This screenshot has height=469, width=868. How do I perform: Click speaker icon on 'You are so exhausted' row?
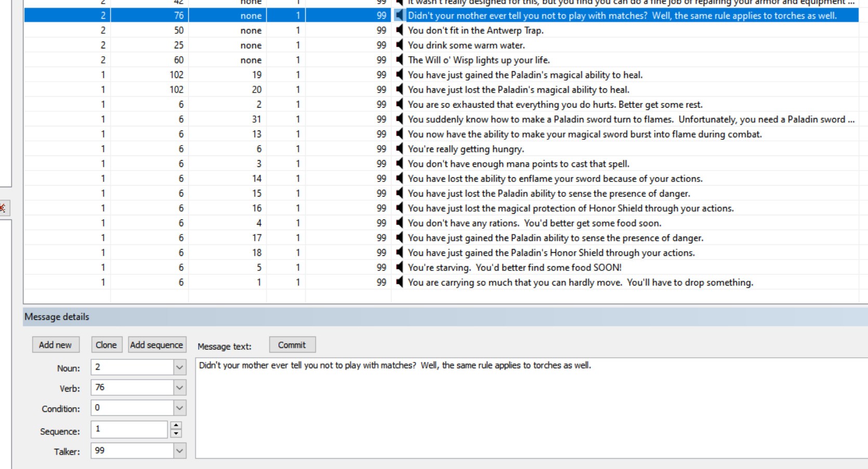(399, 105)
